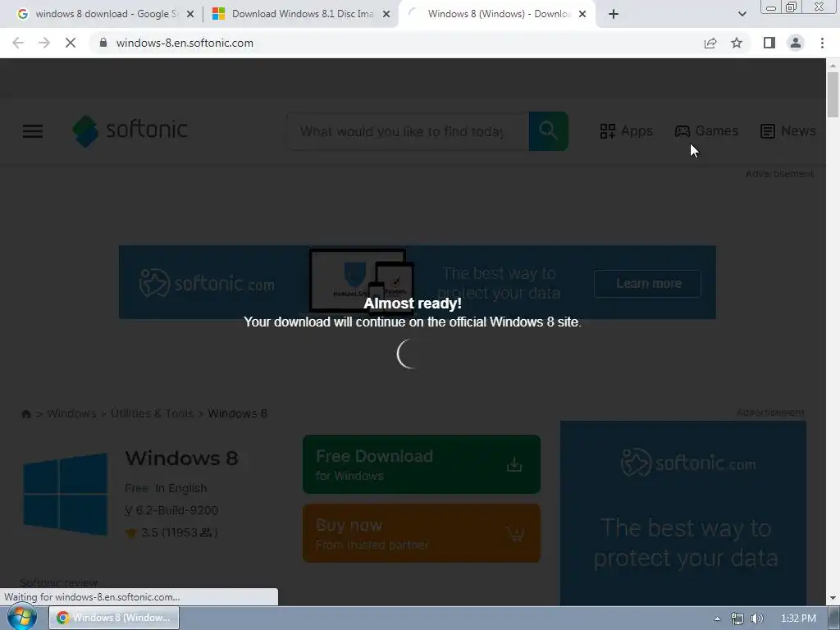Focus the Softonic search box
The height and width of the screenshot is (630, 840).
point(407,131)
